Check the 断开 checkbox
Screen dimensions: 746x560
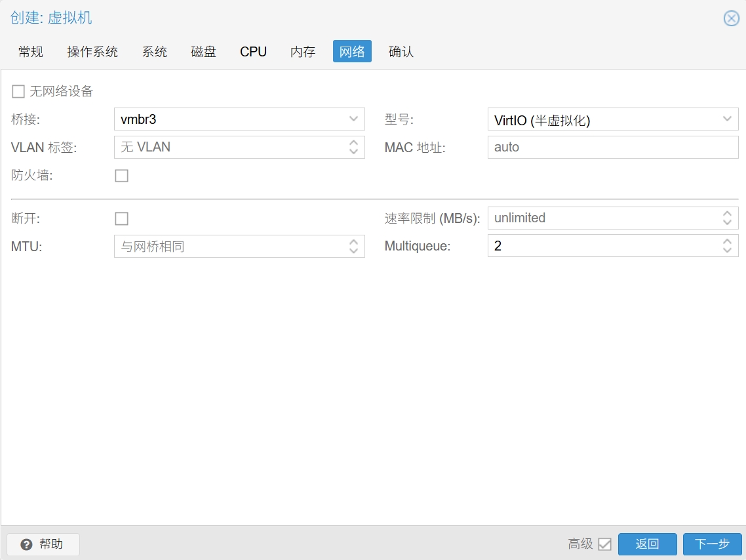point(122,219)
